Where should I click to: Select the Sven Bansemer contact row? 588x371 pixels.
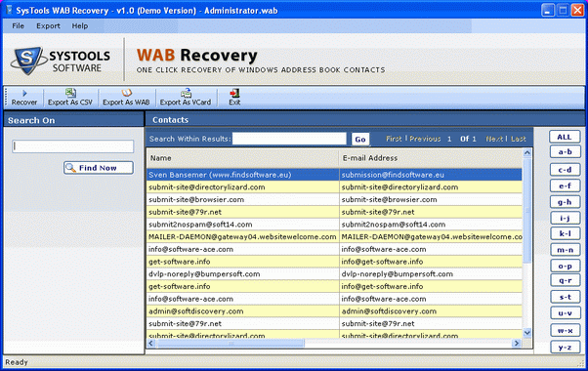click(x=334, y=175)
